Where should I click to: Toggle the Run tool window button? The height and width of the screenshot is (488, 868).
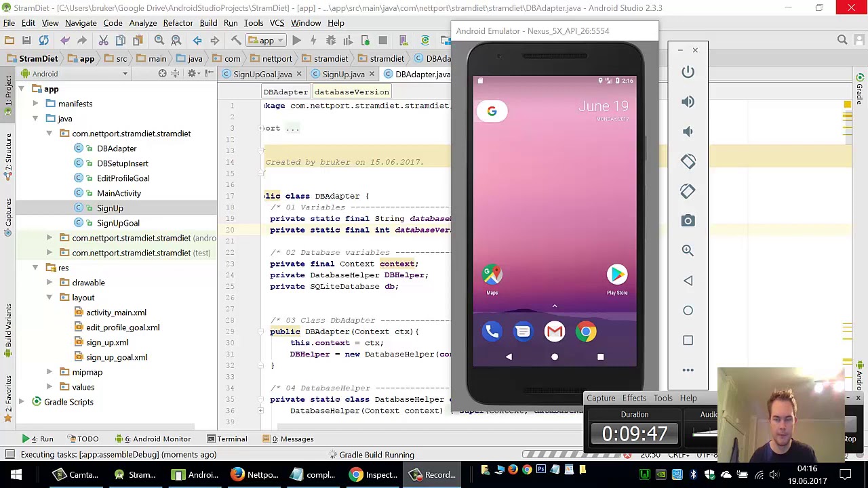coord(37,439)
